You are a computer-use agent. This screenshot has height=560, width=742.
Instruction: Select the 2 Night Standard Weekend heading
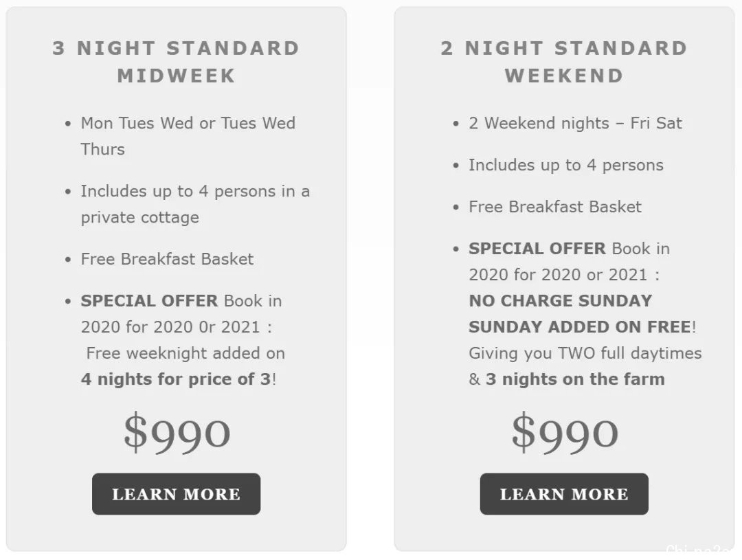[x=564, y=62]
